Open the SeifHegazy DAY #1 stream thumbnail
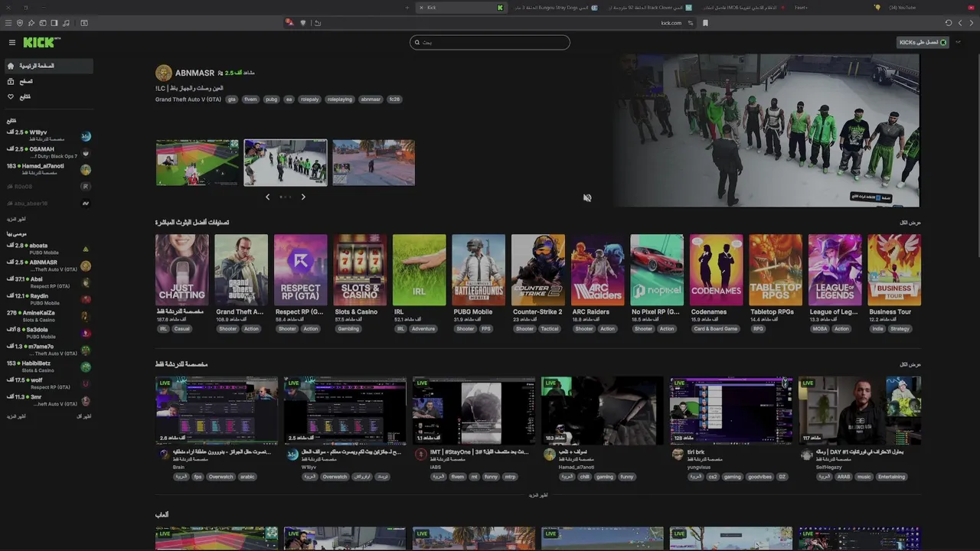980x551 pixels. (x=860, y=410)
